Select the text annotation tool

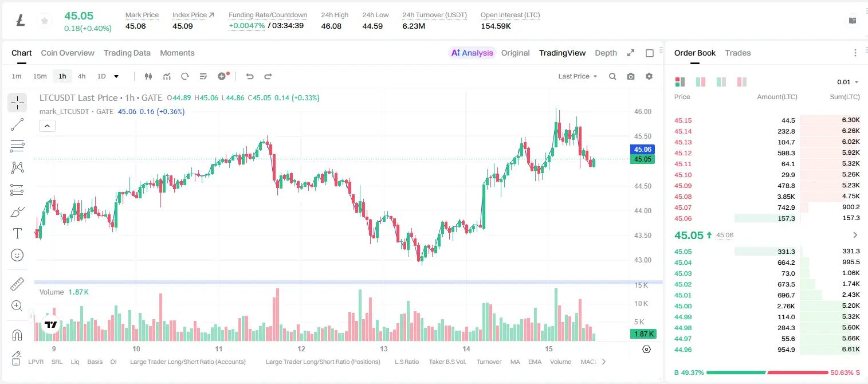17,233
